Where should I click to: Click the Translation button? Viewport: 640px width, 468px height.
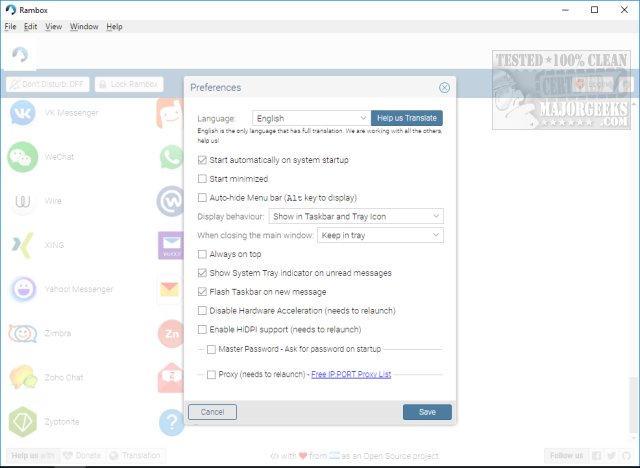coord(135,456)
